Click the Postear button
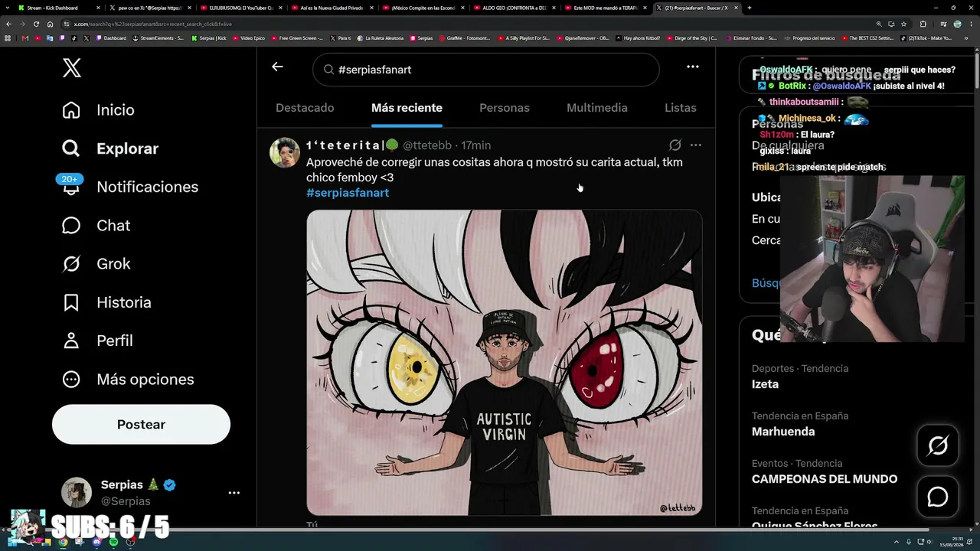 (141, 425)
